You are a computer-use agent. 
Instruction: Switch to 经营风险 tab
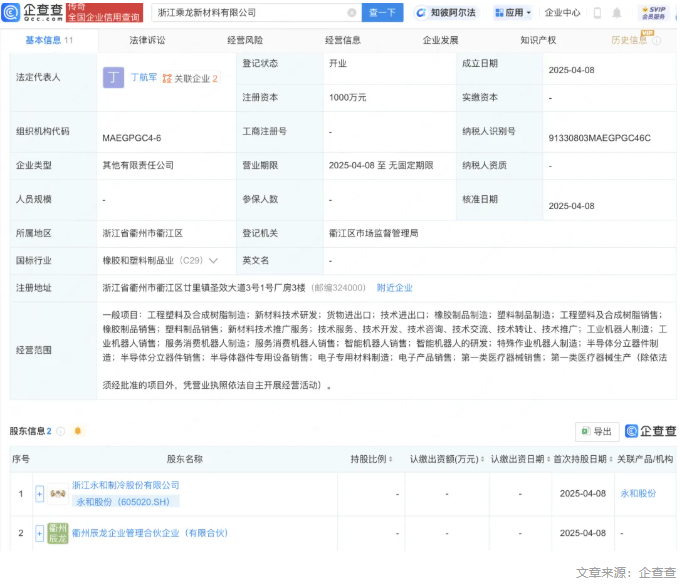click(245, 40)
